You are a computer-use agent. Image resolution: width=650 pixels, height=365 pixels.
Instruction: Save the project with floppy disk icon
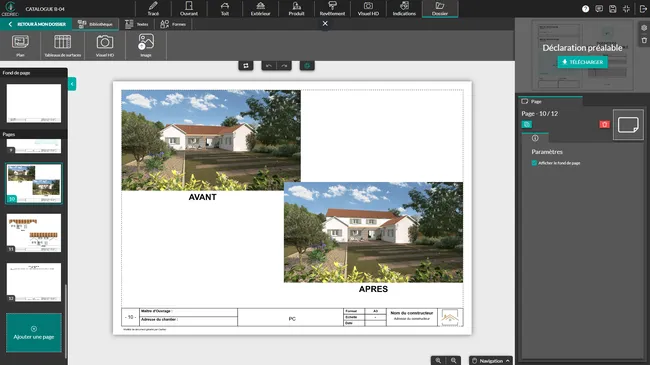point(613,9)
